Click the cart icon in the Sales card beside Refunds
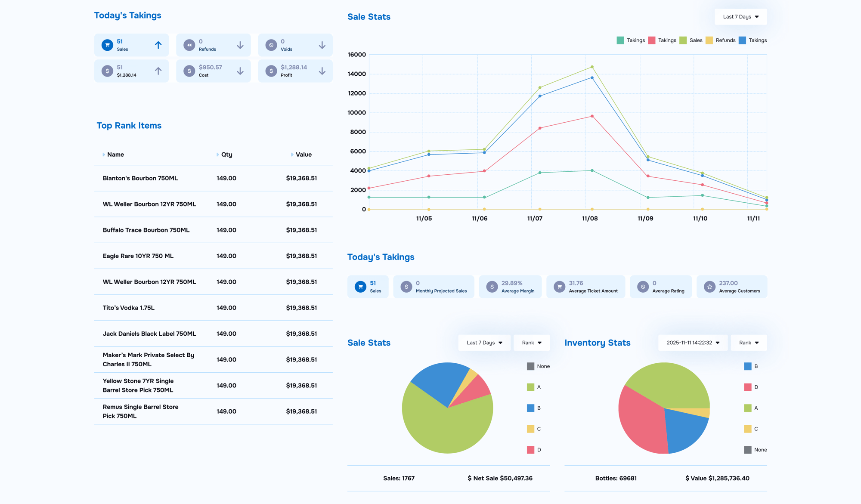 tap(107, 45)
